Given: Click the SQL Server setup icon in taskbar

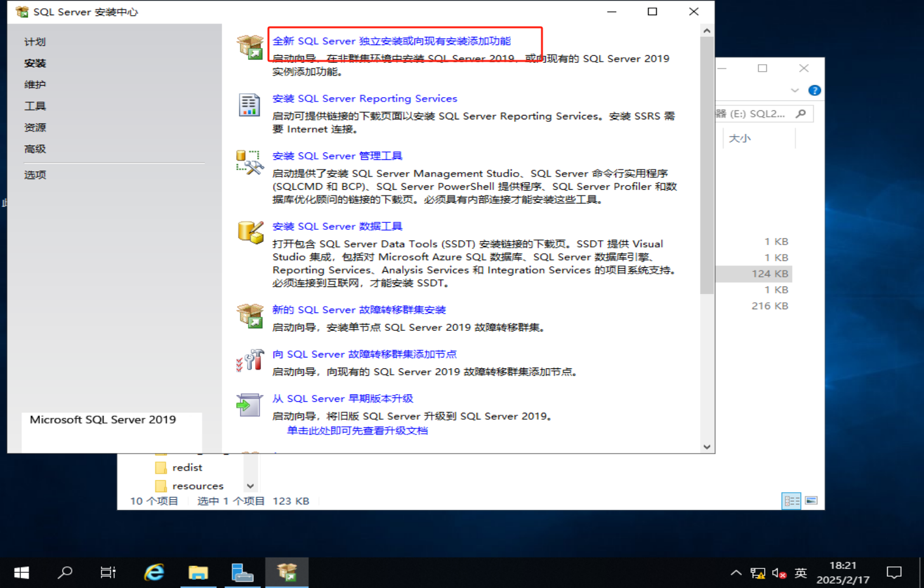Looking at the screenshot, I should pos(287,572).
